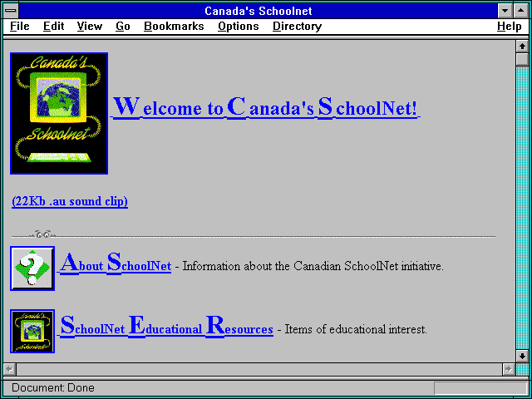
Task: Open the window control menu box
Action: tap(11, 11)
